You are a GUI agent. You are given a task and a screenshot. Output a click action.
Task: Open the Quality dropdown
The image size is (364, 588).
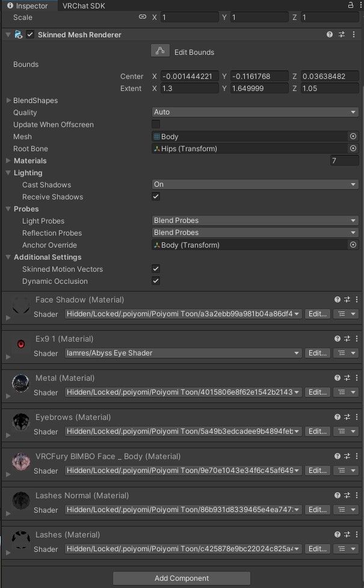(x=255, y=112)
